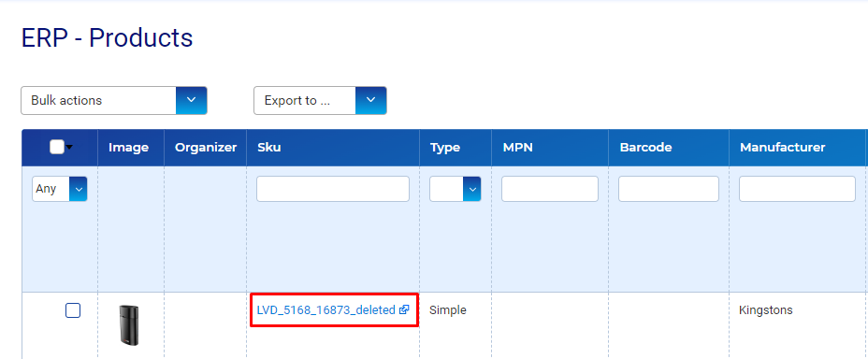Click the MPN column header
868x359 pixels.
pos(517,147)
